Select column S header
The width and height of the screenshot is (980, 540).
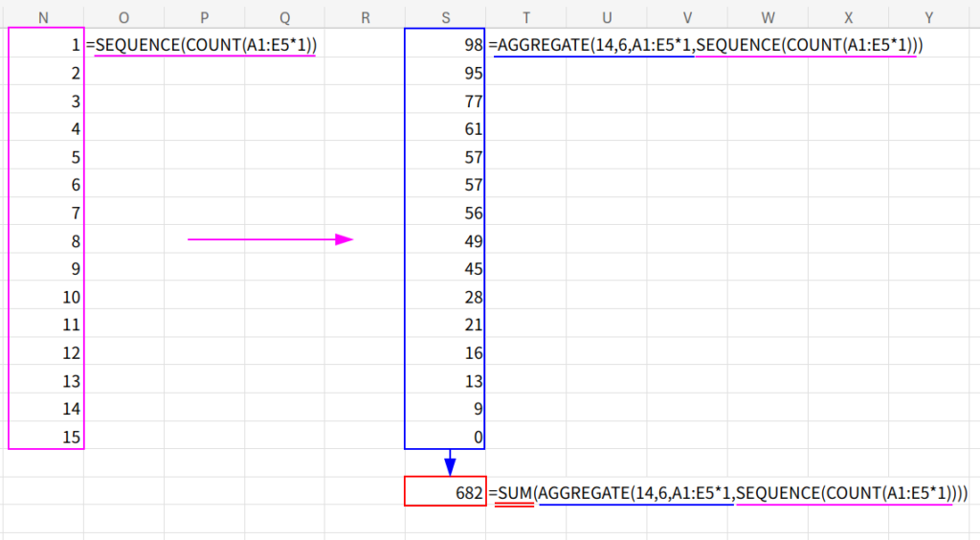tap(445, 16)
